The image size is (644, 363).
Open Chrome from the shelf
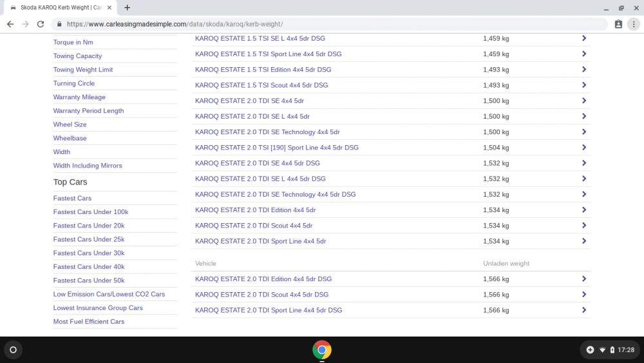click(x=322, y=350)
